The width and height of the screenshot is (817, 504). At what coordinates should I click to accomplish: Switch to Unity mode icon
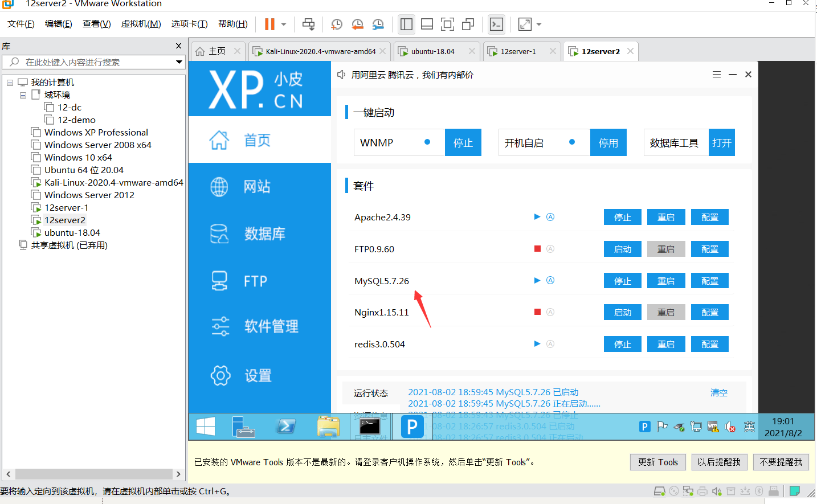pyautogui.click(x=468, y=24)
